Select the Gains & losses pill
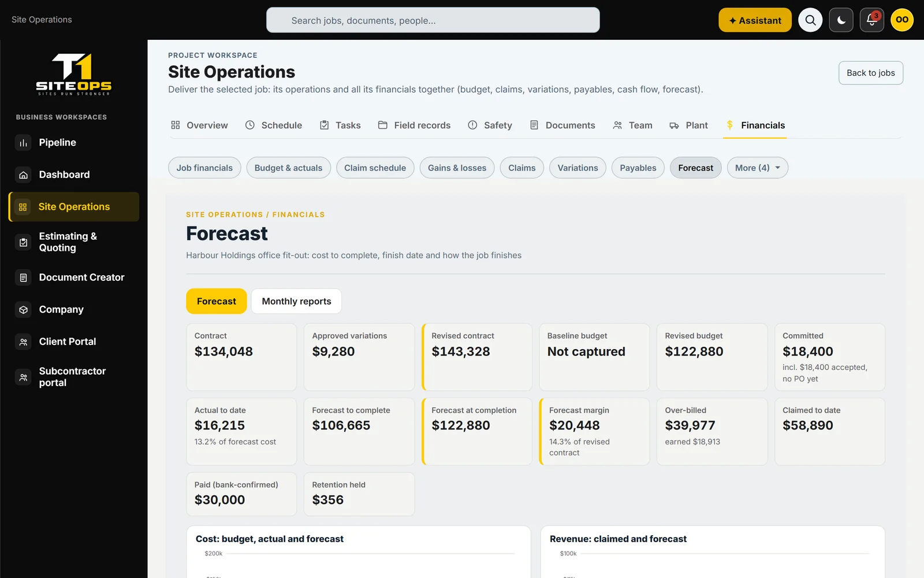This screenshot has width=924, height=578. coord(457,168)
